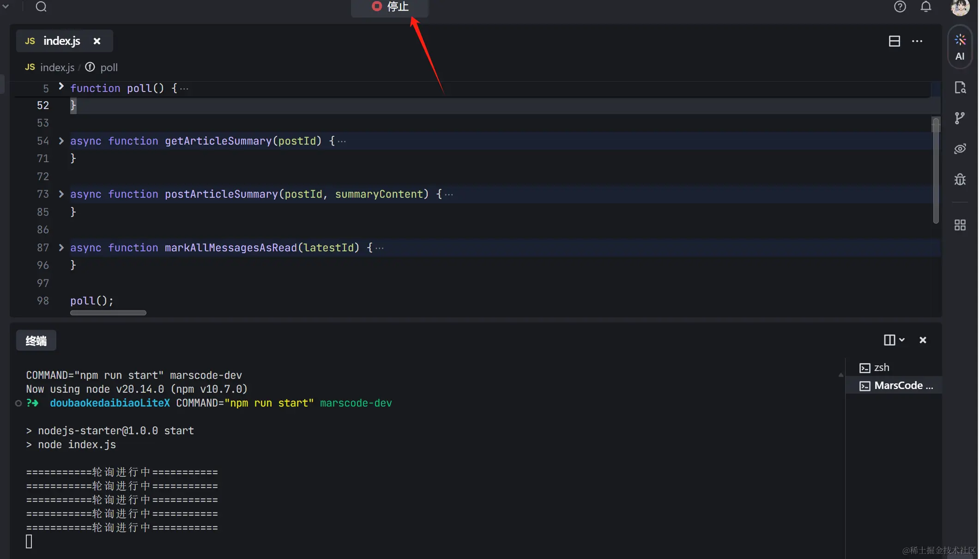This screenshot has width=980, height=559.
Task: Expand the folded markAllMessagesAsRead function
Action: point(61,248)
